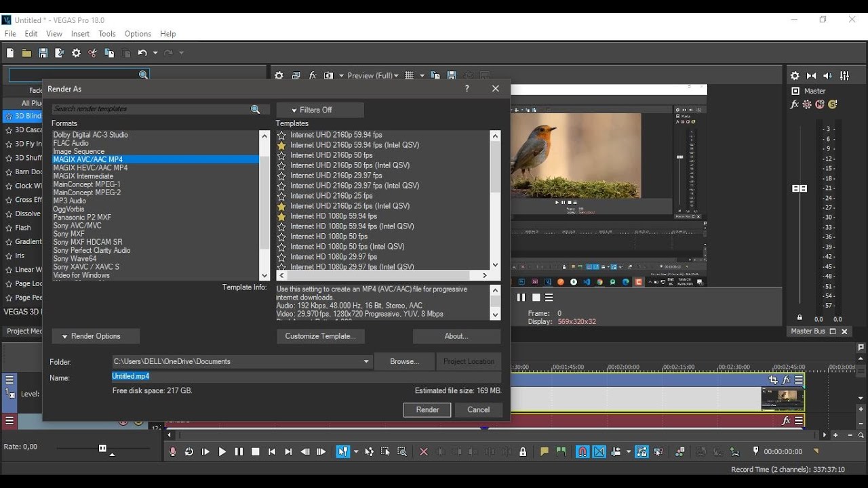Screen dimensions: 868x488
Task: Toggle the Master Bus fader lock icon
Action: (800, 317)
